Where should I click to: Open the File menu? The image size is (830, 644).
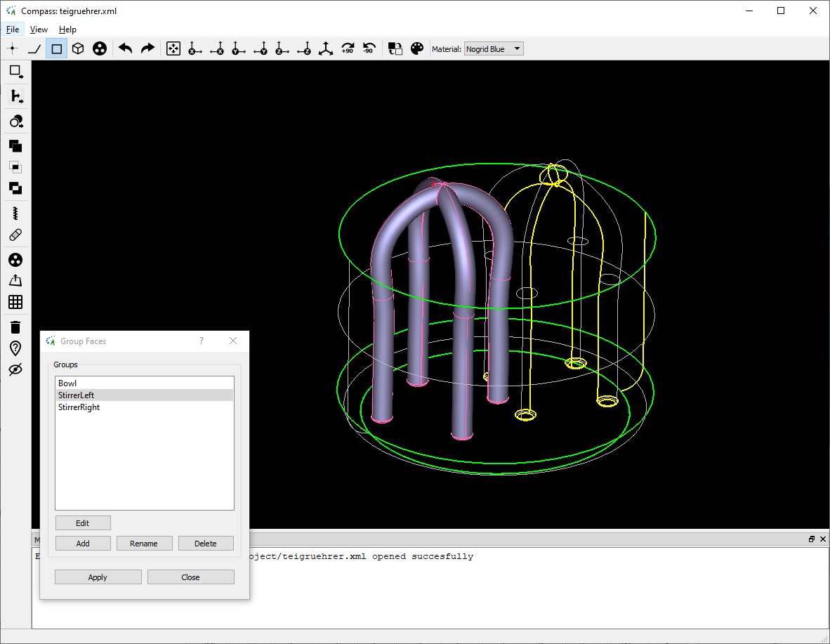[13, 29]
